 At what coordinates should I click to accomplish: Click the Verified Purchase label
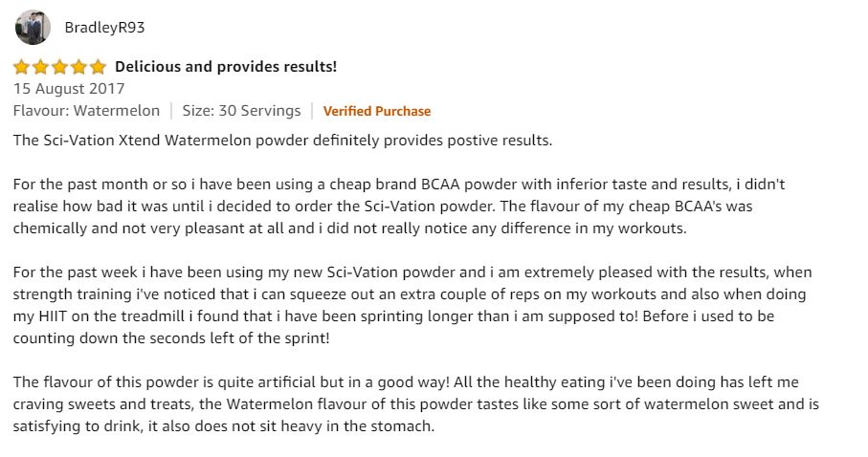tap(377, 111)
